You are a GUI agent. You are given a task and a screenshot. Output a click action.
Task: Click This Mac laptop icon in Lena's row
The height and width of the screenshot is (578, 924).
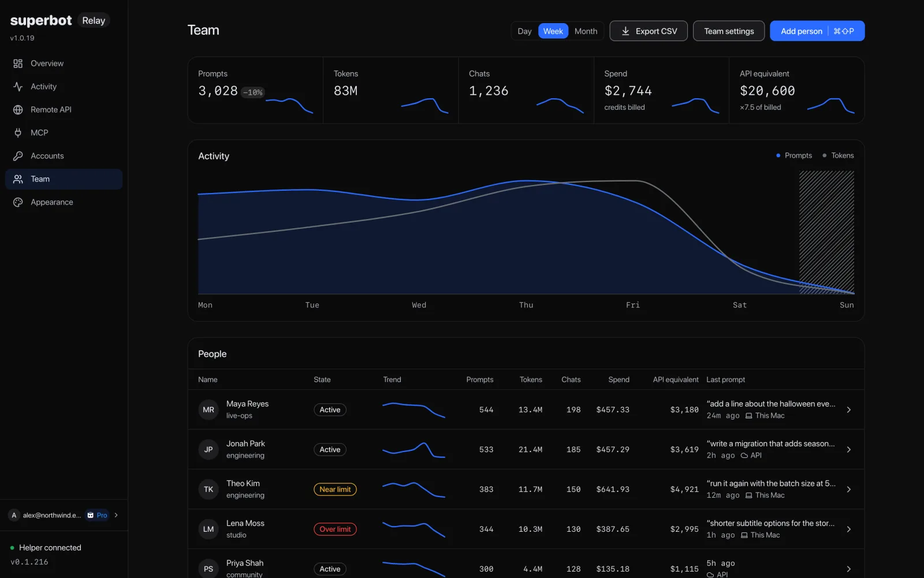(744, 535)
